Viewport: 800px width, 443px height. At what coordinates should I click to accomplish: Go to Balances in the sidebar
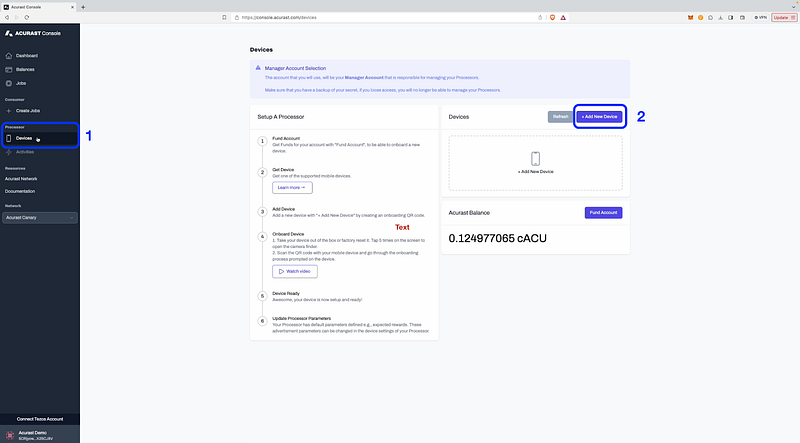[26, 69]
